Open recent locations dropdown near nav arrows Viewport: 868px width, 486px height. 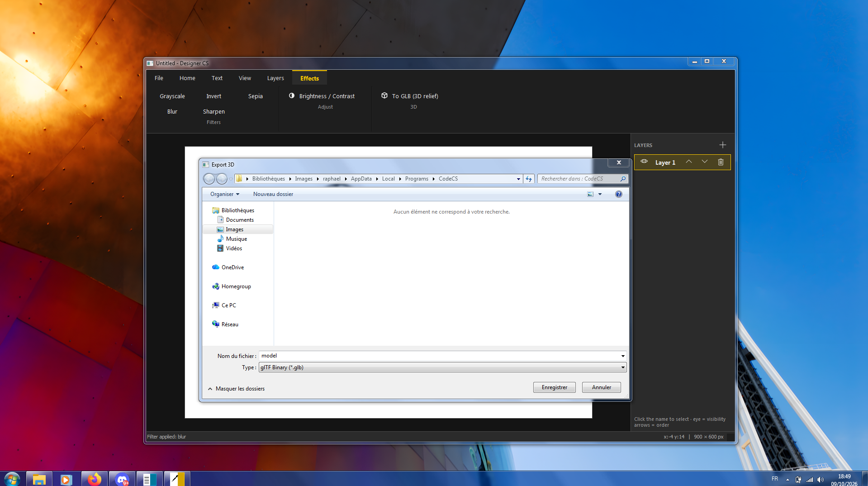pos(231,179)
